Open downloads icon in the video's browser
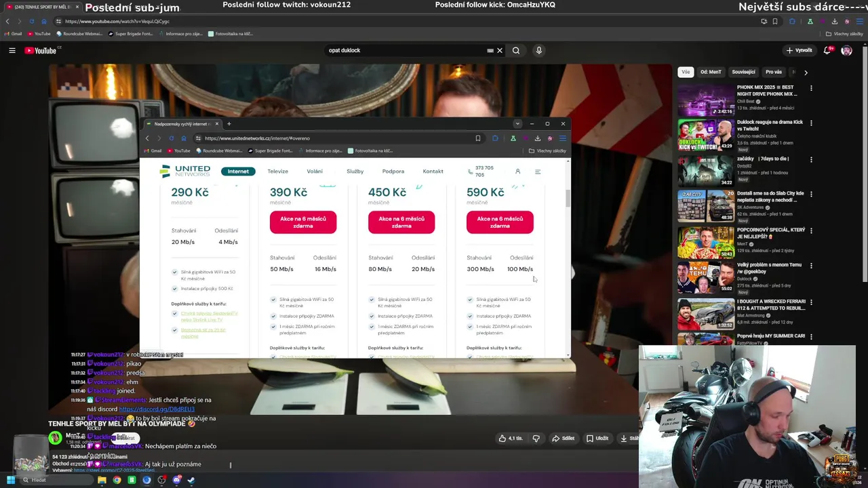868x488 pixels. pos(538,138)
